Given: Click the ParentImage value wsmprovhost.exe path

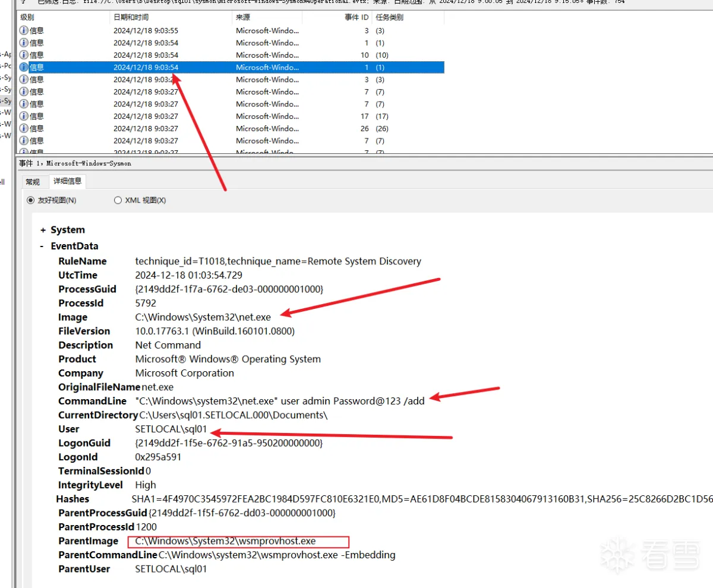Looking at the screenshot, I should (x=225, y=541).
